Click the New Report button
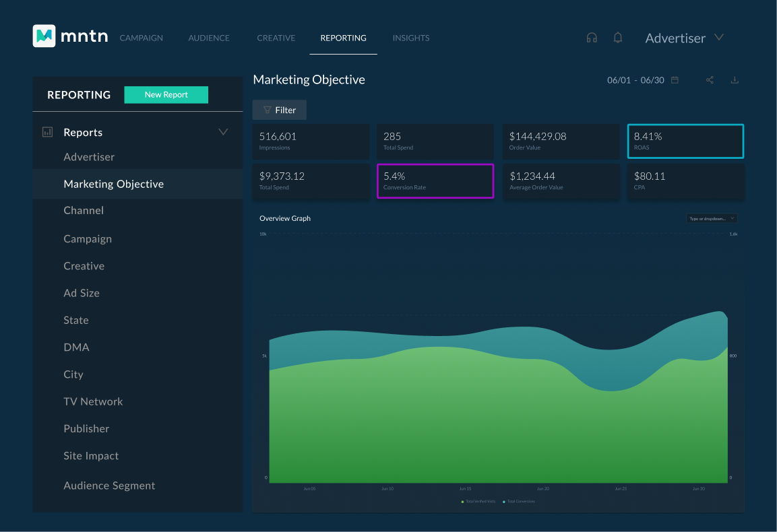 (x=166, y=95)
